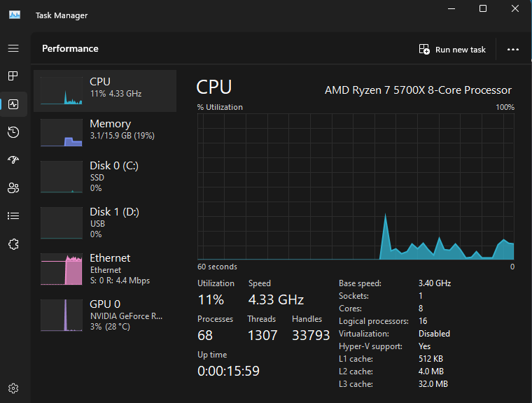Click the handles count 33793

point(311,336)
